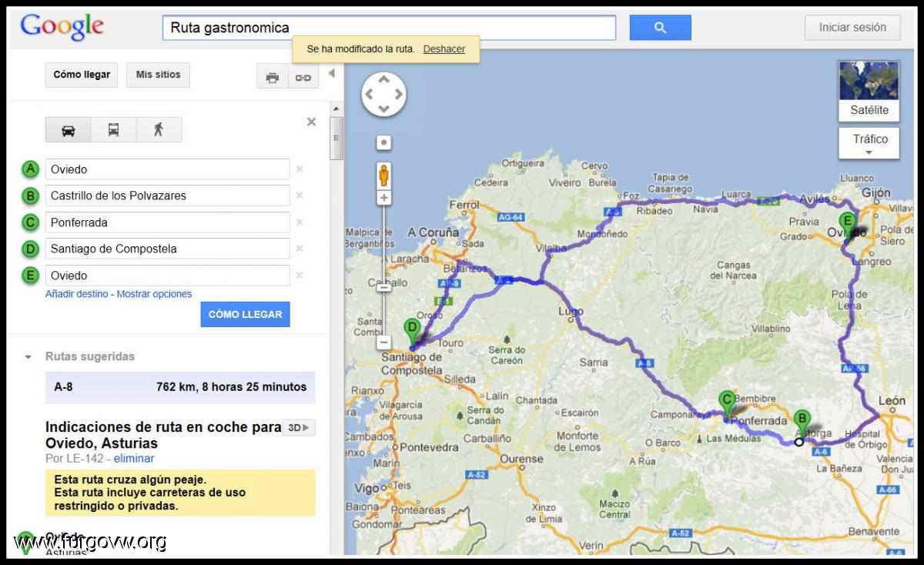
Task: Click Pontevedra label on map
Action: coord(430,447)
